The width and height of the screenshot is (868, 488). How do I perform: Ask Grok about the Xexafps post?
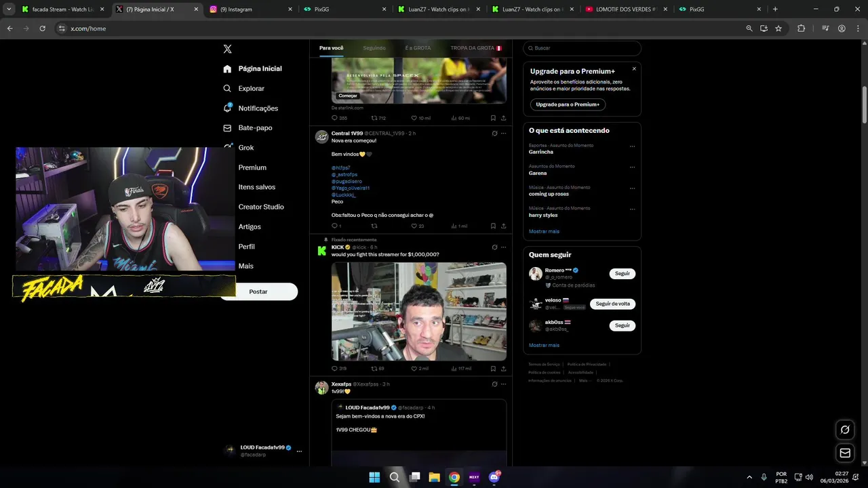pos(494,384)
